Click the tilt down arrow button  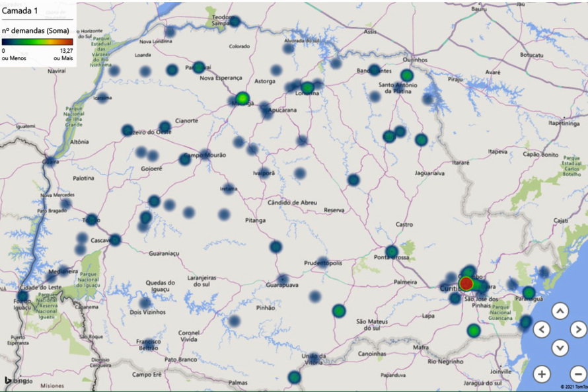click(560, 348)
